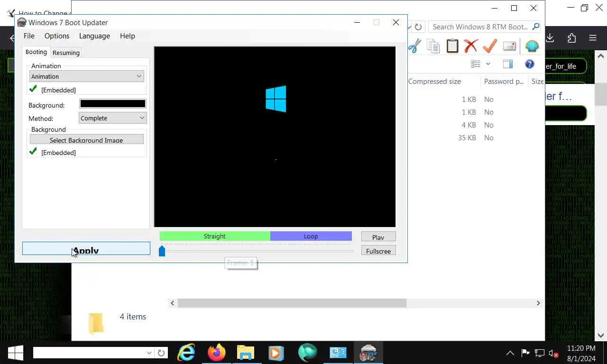607x364 pixels.
Task: Click the Compressed size column header
Action: (x=434, y=82)
